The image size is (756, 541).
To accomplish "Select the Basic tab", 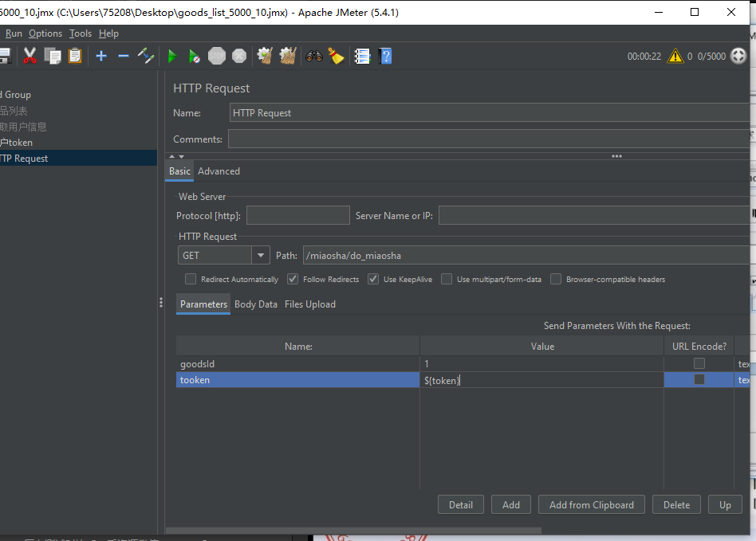I will 179,171.
